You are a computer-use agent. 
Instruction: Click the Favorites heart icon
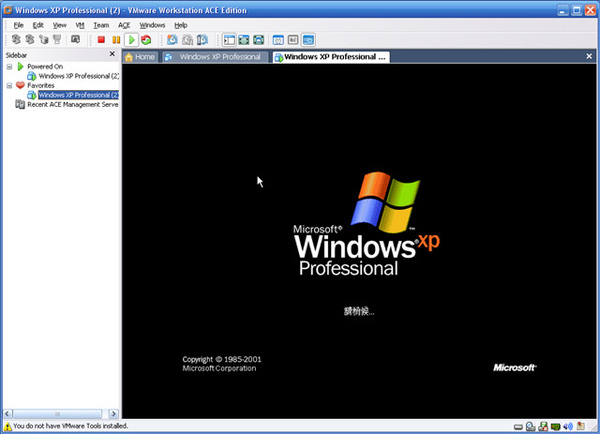click(20, 85)
